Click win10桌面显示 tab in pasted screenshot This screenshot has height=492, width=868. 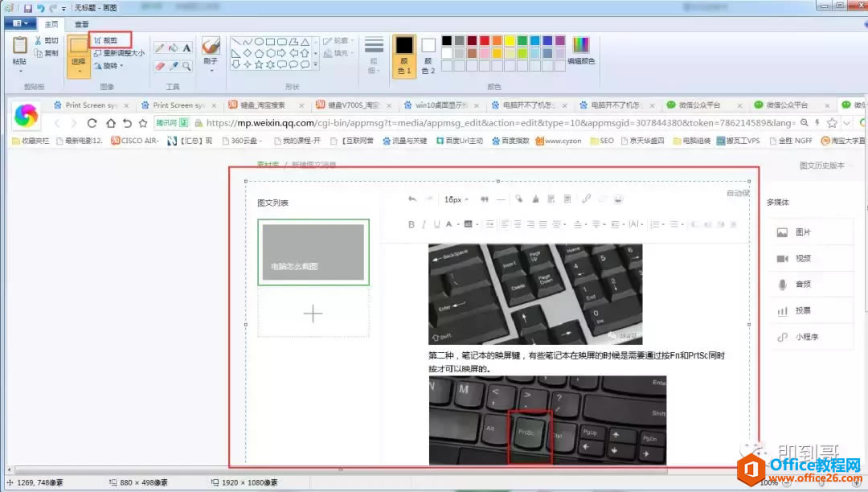(442, 105)
